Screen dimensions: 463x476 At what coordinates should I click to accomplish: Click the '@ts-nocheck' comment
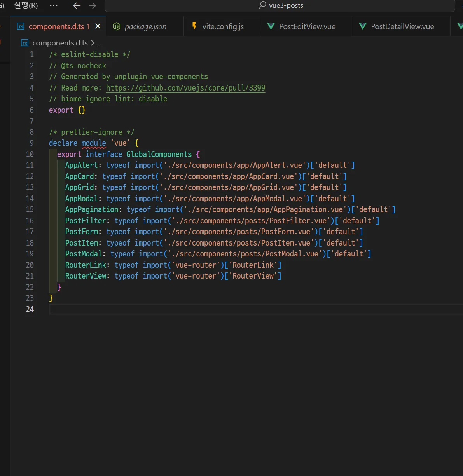[x=77, y=66]
